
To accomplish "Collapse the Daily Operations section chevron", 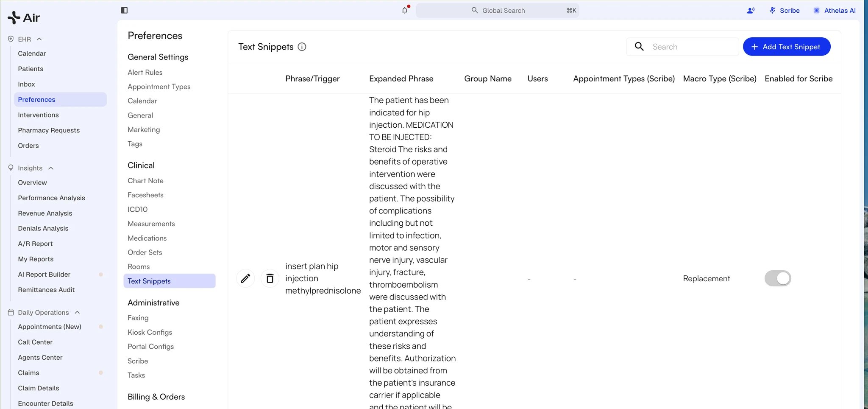I will pos(77,312).
